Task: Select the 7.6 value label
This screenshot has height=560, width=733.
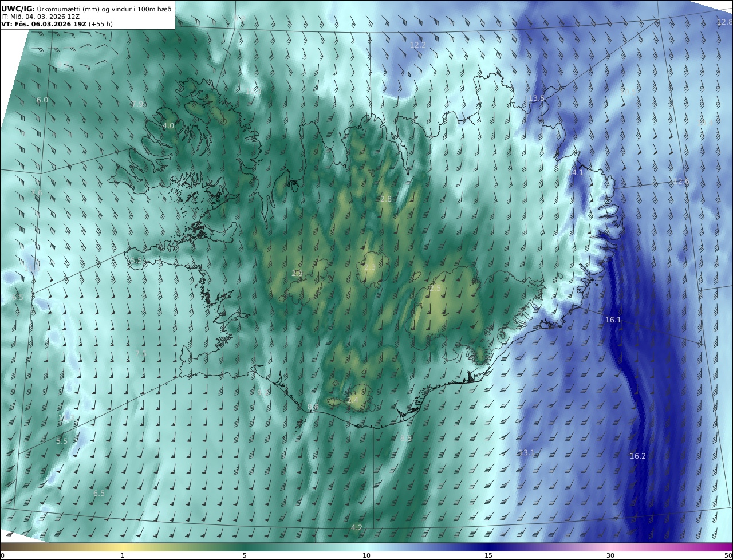Action: pyautogui.click(x=37, y=192)
